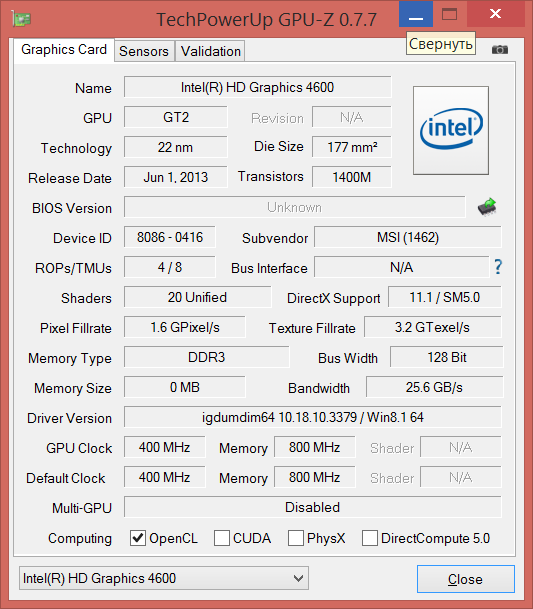Click the Driver Version igdumdim64 field
Image resolution: width=533 pixels, height=609 pixels.
(313, 417)
